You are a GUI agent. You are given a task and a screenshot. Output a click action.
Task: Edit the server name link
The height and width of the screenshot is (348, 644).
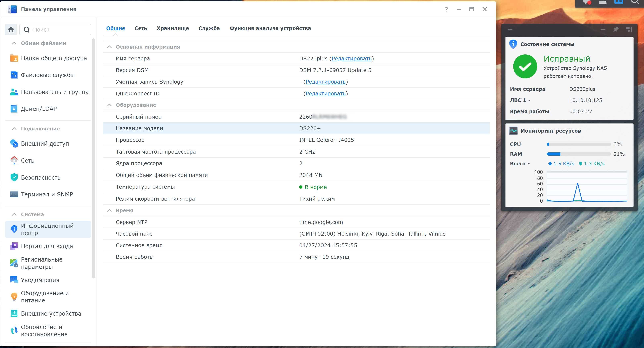point(351,58)
